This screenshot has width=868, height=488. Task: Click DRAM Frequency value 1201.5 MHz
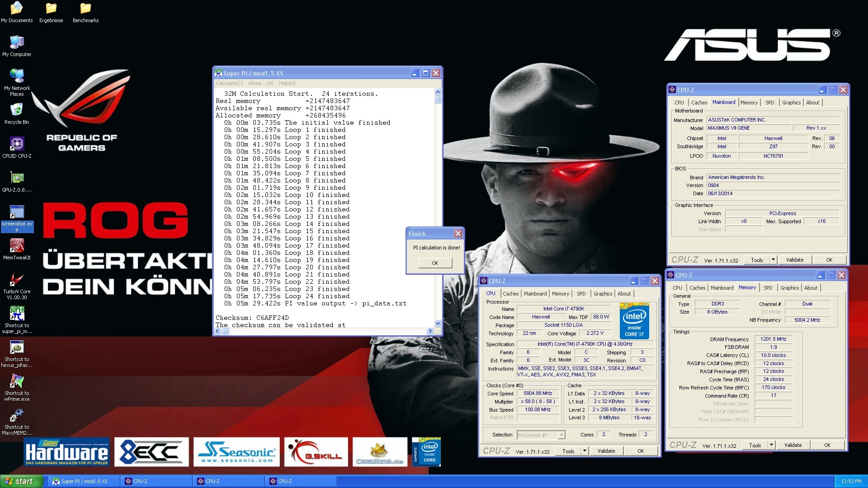click(x=773, y=339)
